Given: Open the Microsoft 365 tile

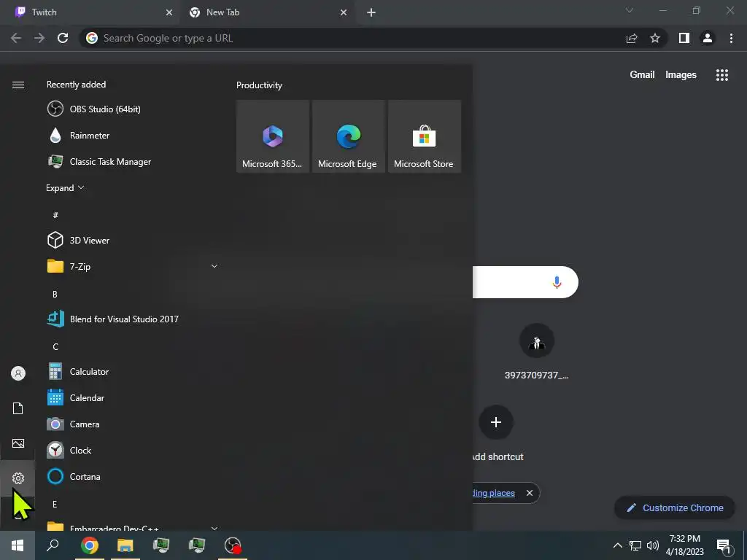Looking at the screenshot, I should [x=273, y=136].
